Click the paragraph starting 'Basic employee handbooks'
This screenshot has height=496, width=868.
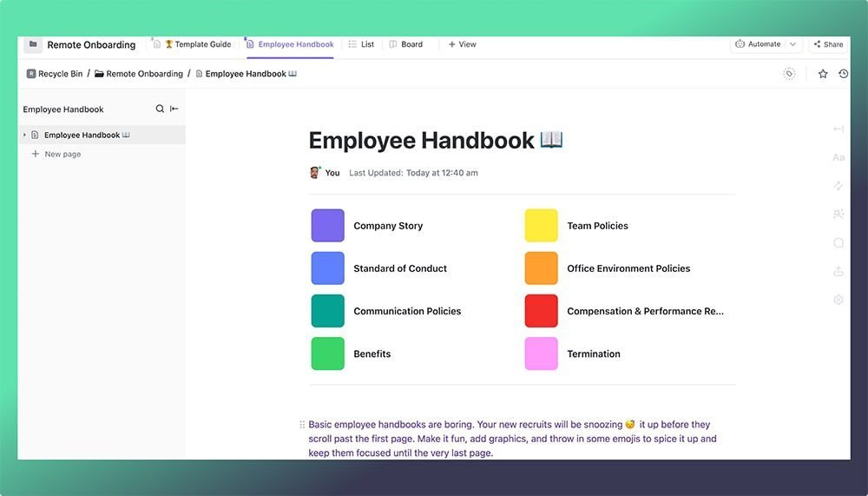tap(513, 439)
